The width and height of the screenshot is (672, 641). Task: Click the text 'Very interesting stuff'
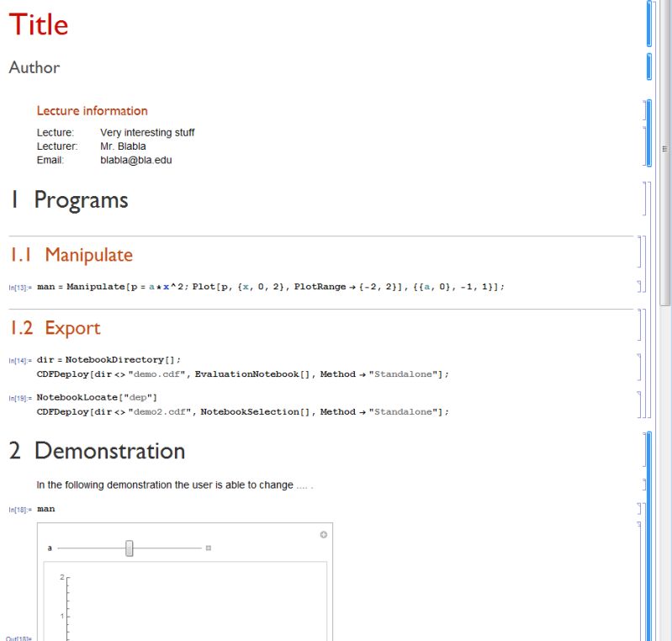[147, 132]
